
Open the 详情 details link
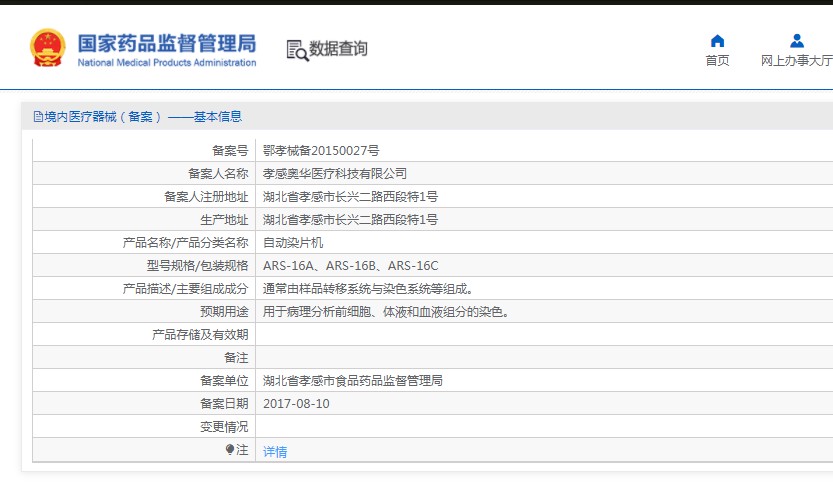click(x=275, y=451)
